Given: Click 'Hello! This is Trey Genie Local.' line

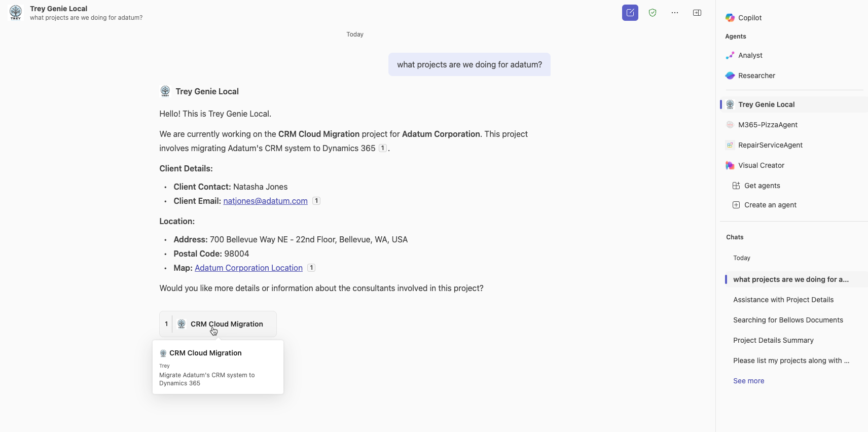Looking at the screenshot, I should (x=215, y=114).
